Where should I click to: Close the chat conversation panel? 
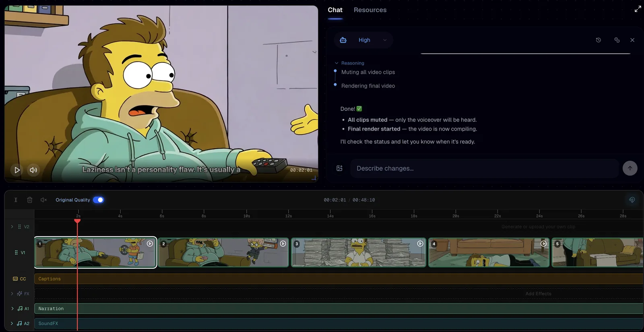pos(632,40)
